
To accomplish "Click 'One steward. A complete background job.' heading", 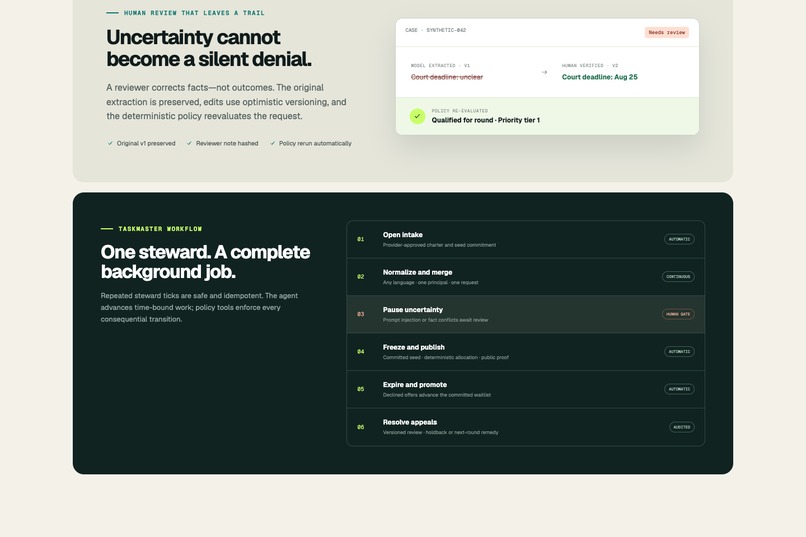I will coord(205,262).
